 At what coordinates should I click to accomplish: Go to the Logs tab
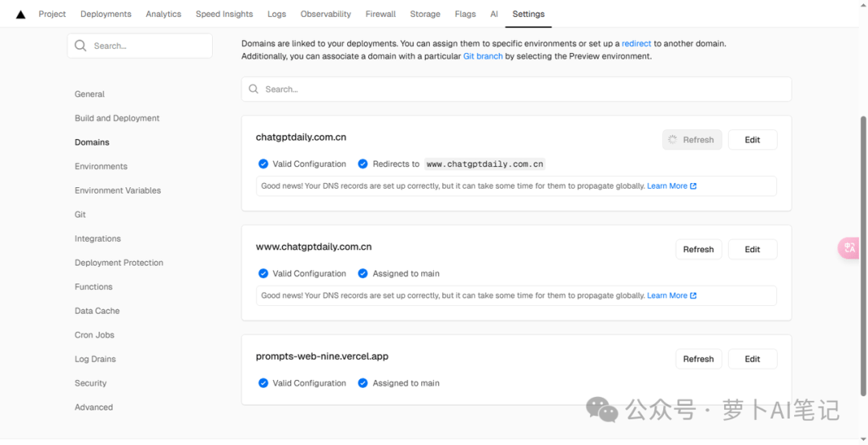click(276, 14)
